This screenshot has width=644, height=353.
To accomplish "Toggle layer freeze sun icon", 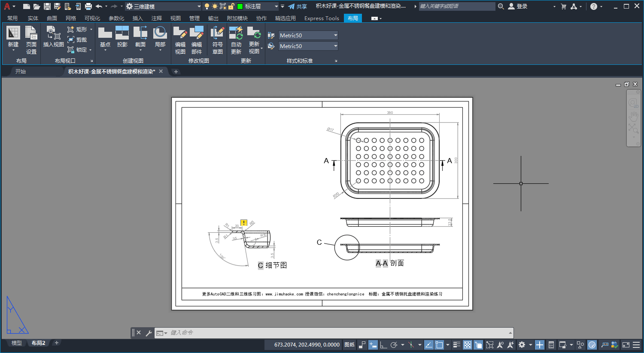I will [215, 6].
